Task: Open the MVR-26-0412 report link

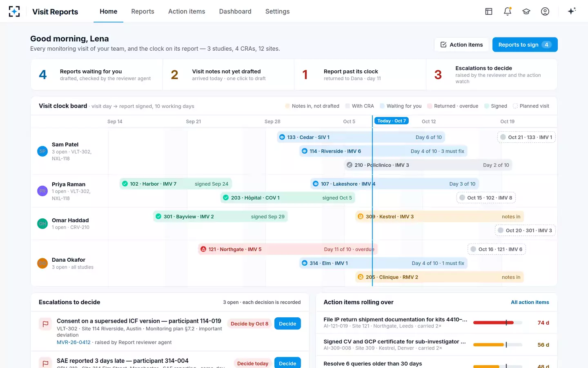Action: click(x=73, y=342)
